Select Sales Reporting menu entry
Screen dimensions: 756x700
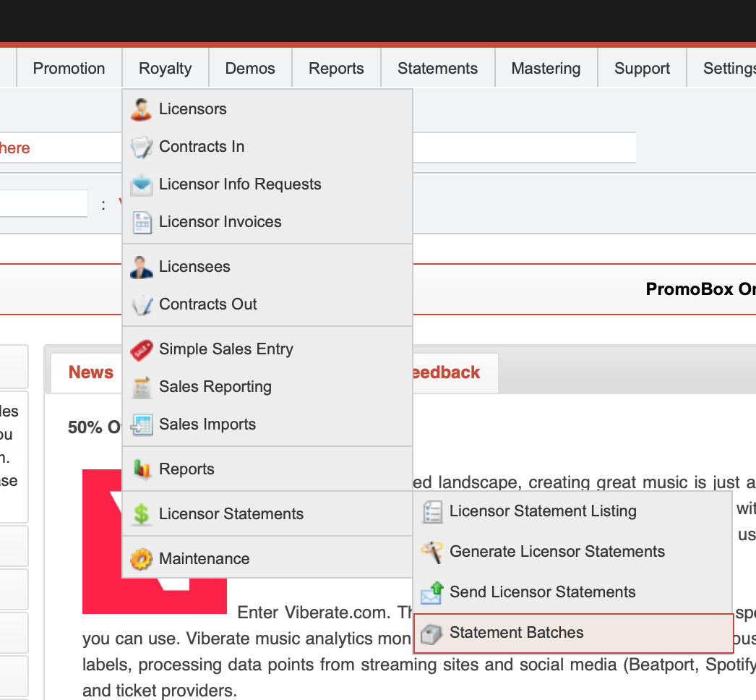(215, 387)
